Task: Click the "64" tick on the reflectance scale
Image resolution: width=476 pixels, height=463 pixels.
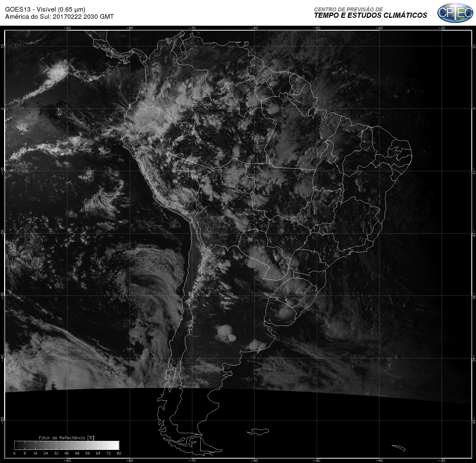Action: pyautogui.click(x=98, y=453)
